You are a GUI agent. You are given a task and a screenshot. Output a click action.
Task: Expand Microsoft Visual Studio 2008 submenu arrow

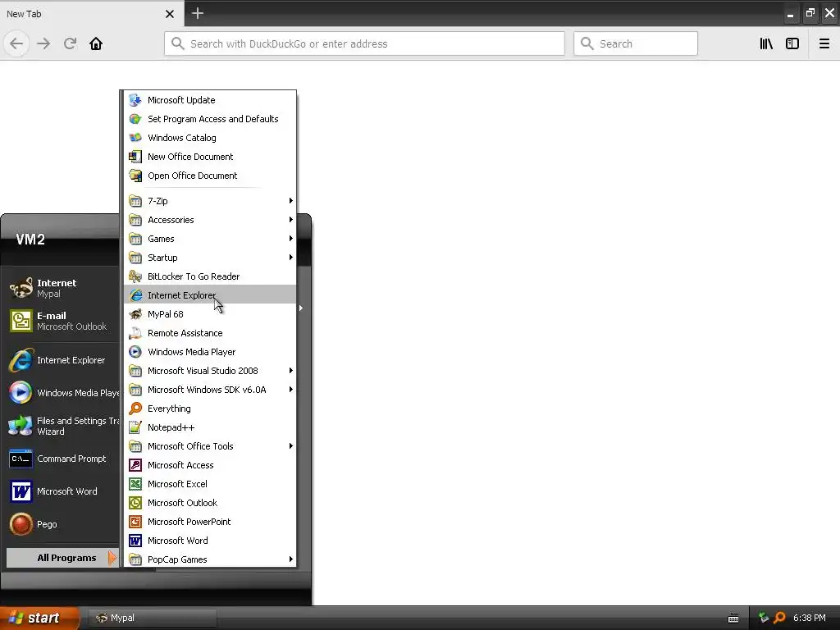(291, 371)
